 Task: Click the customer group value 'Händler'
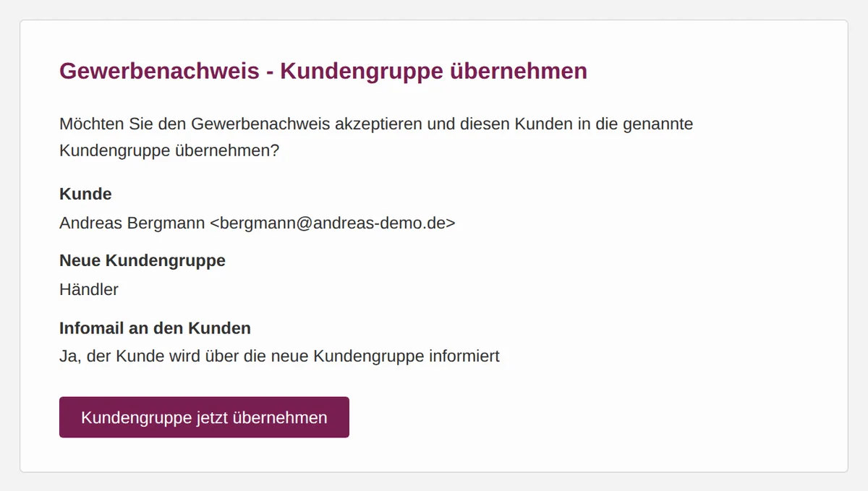tap(89, 289)
